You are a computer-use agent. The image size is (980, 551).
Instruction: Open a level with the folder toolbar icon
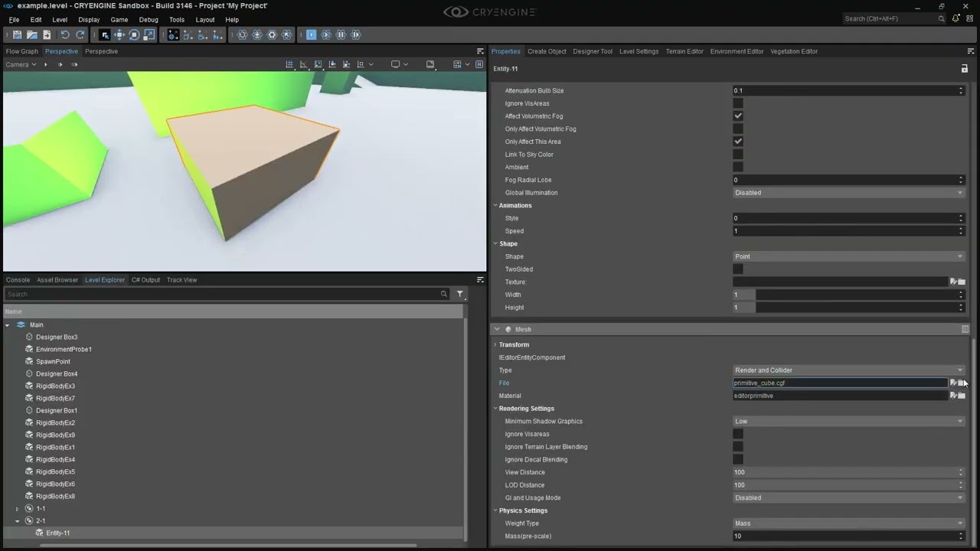(x=31, y=34)
